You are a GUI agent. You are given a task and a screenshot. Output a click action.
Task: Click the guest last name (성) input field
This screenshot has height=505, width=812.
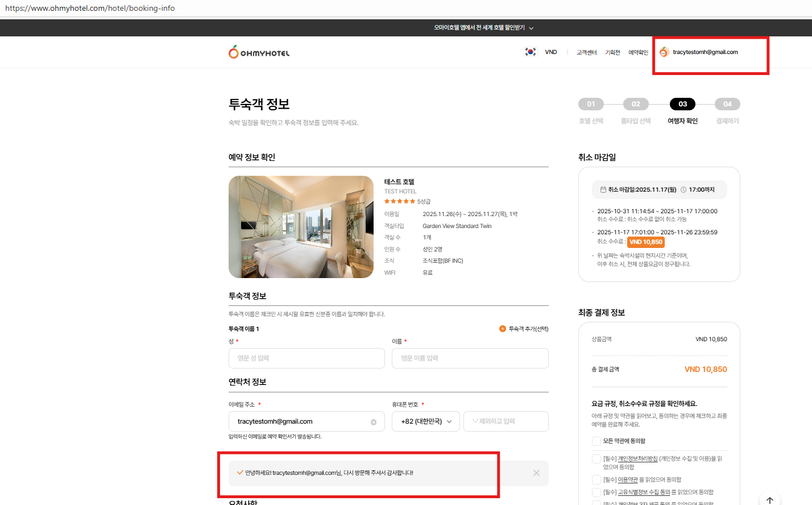pyautogui.click(x=306, y=358)
